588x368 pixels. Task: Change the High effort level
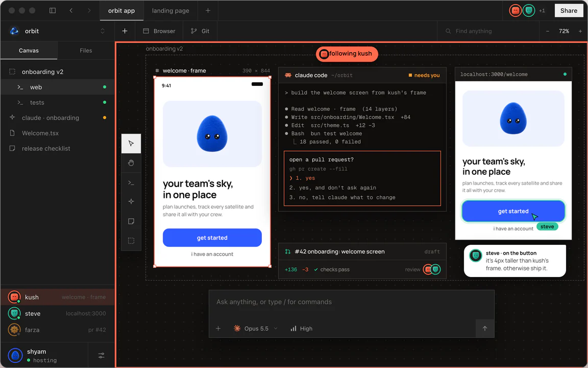(x=302, y=329)
